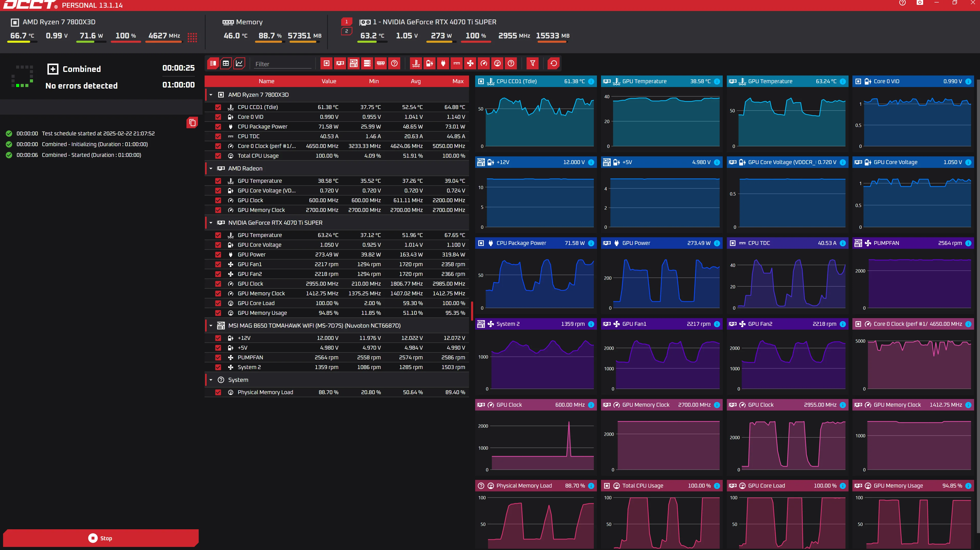
Task: Switch to the graph-only view
Action: point(239,63)
